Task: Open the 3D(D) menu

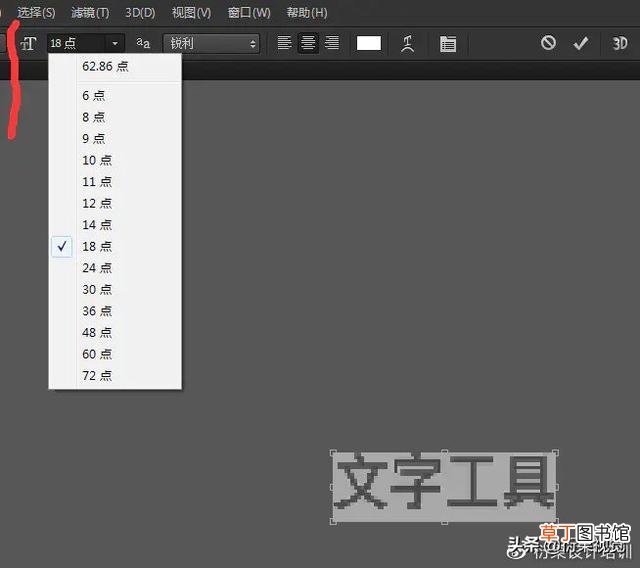Action: [x=140, y=13]
